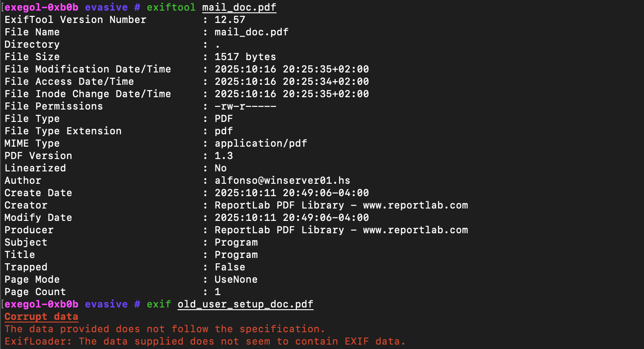Click the Trapped value False
Viewport: 644px width, 349px height.
pyautogui.click(x=230, y=267)
